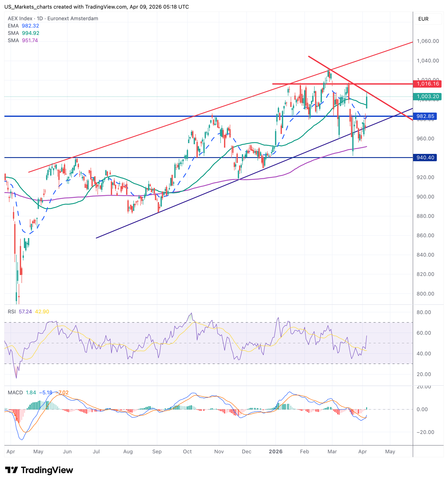Click the red 1,016.16 price label
Screen dimensions: 448x483
(x=427, y=84)
